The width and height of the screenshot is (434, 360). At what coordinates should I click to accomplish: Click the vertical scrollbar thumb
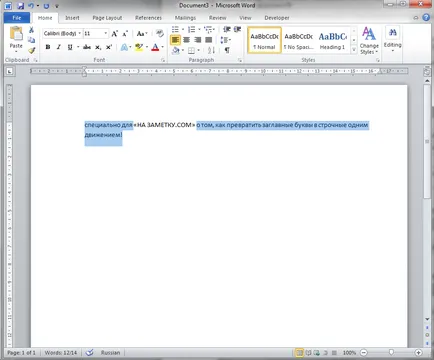(427, 141)
